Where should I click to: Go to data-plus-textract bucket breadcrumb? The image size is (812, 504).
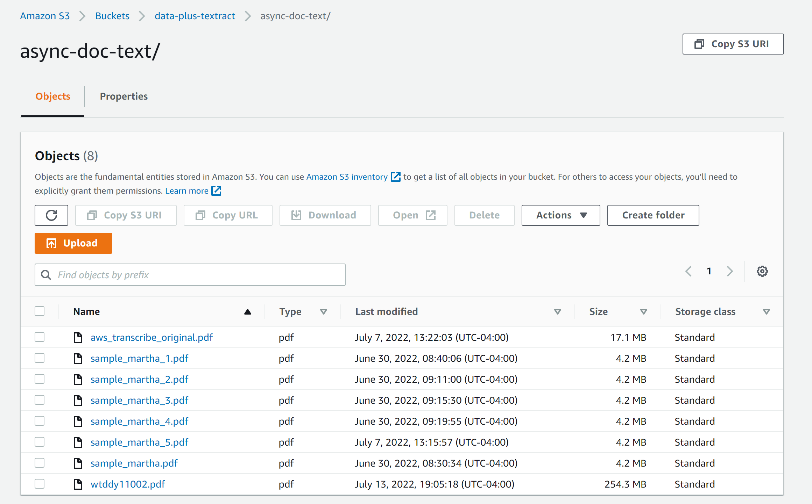pyautogui.click(x=195, y=16)
